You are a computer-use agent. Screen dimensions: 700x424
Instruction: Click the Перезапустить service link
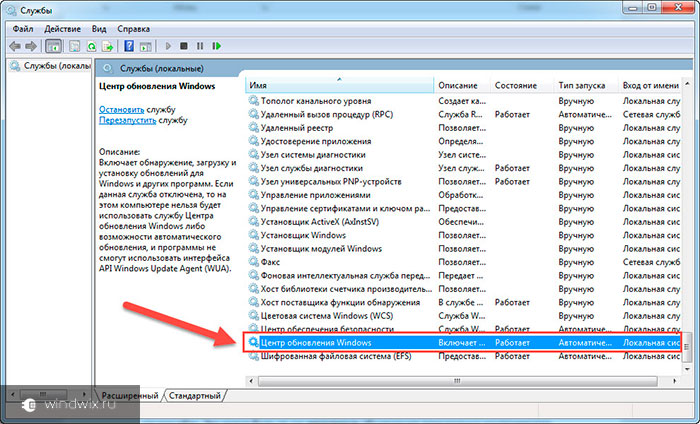[128, 120]
